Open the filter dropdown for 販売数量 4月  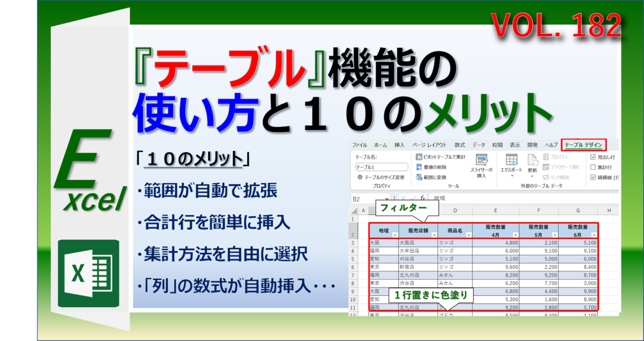coord(515,235)
